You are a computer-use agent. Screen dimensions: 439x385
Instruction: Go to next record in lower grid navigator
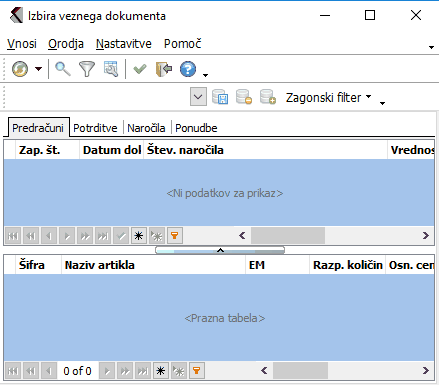click(107, 371)
